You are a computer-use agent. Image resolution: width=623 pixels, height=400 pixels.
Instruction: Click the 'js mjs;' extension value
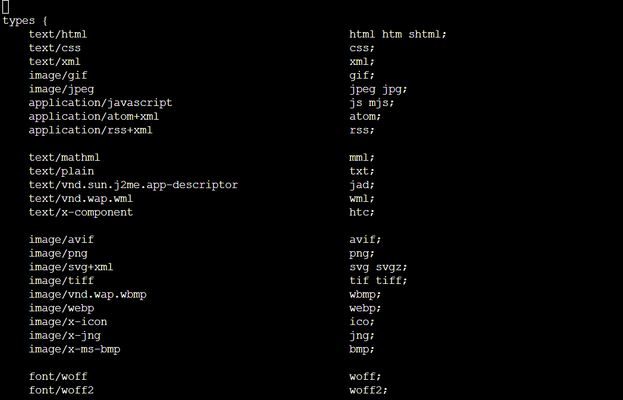(x=371, y=103)
